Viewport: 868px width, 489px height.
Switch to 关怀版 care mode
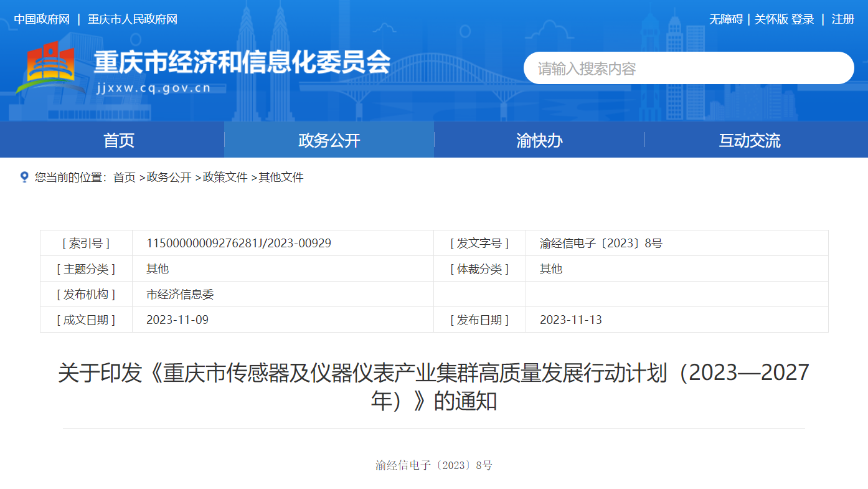coord(771,19)
